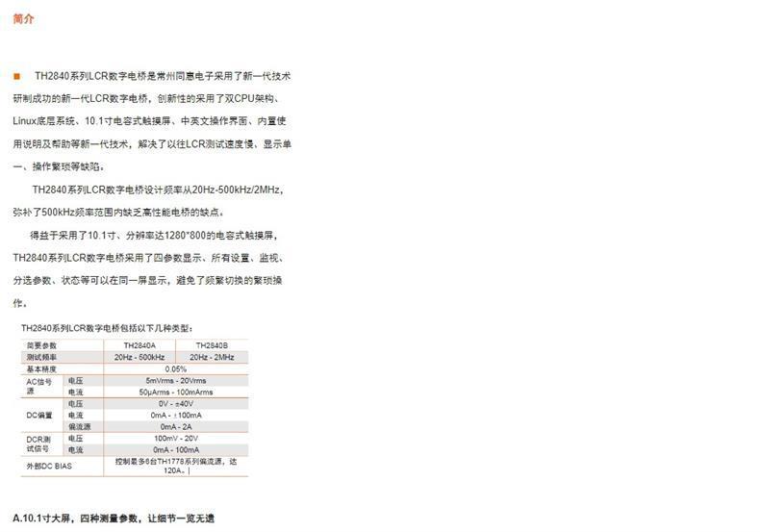
Task: Click the orange 简介 heading
Action: [x=23, y=19]
